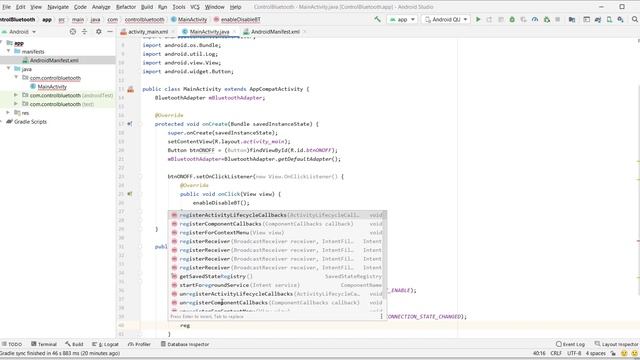The image size is (640, 360).
Task: Expand com.controlbluetooth (test) package
Action: coord(16,104)
